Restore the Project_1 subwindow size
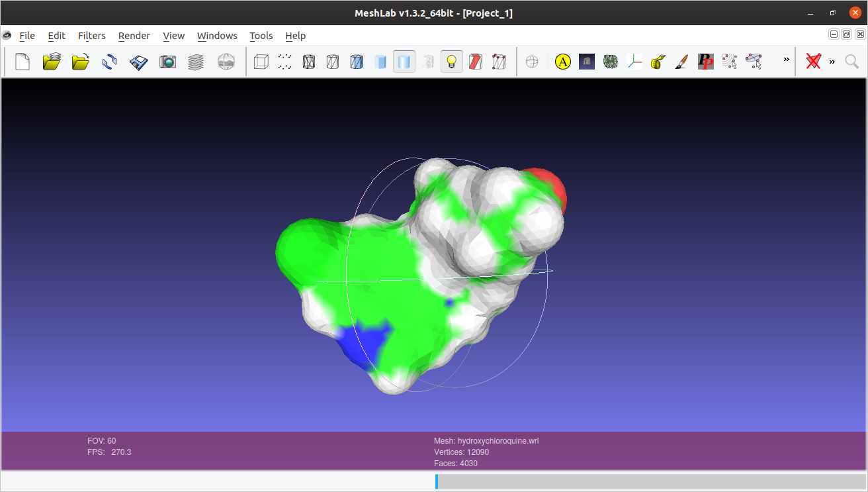This screenshot has width=868, height=492. [847, 34]
